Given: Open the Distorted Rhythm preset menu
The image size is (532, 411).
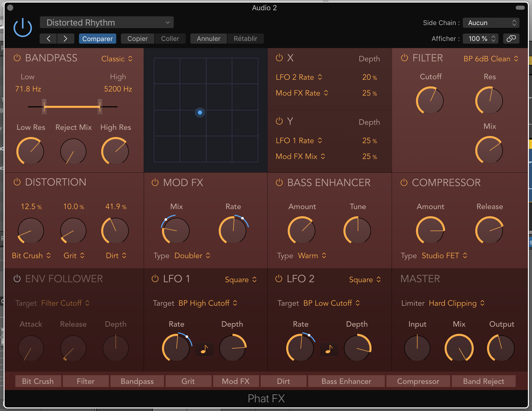Looking at the screenshot, I should 107,22.
